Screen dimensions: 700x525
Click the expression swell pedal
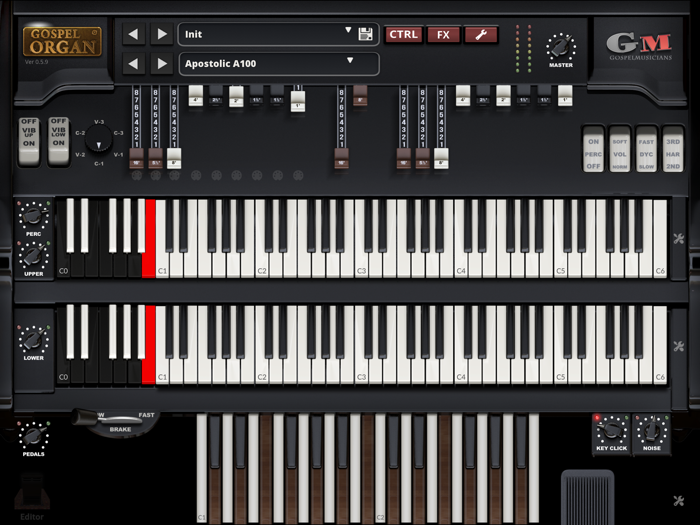pos(587,496)
